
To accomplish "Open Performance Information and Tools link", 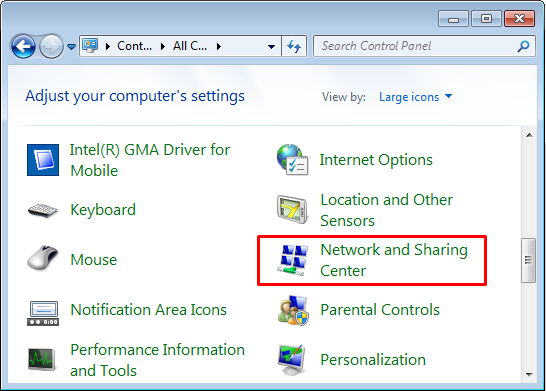I will [x=157, y=360].
